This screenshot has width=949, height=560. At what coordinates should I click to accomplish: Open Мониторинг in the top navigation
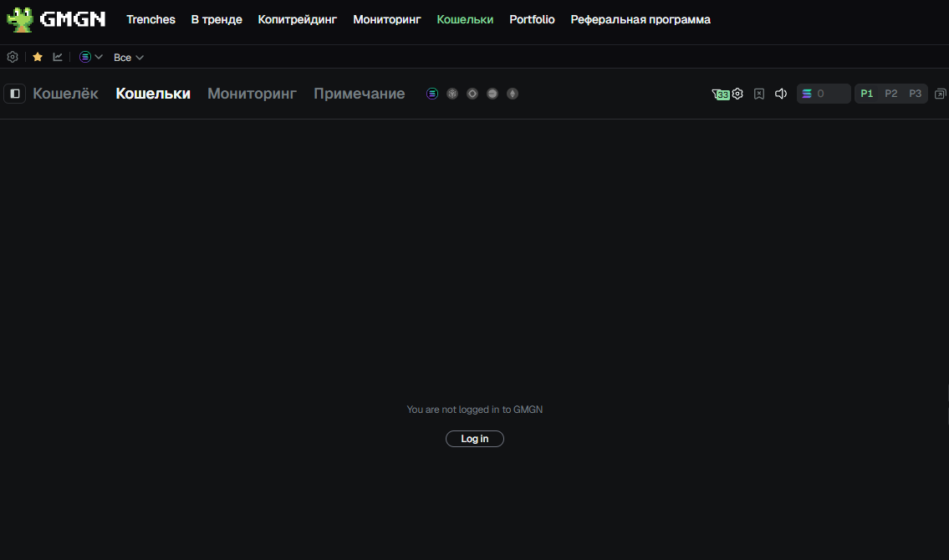click(387, 19)
